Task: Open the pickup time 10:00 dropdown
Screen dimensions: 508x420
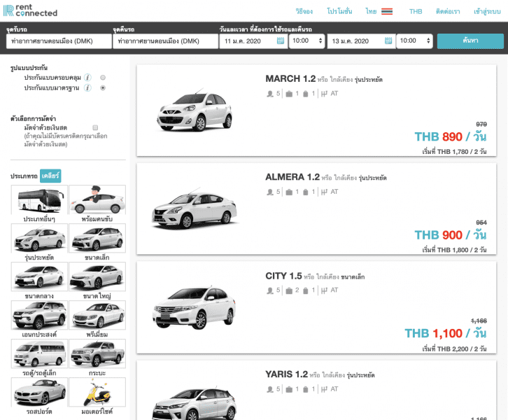Action: 306,41
